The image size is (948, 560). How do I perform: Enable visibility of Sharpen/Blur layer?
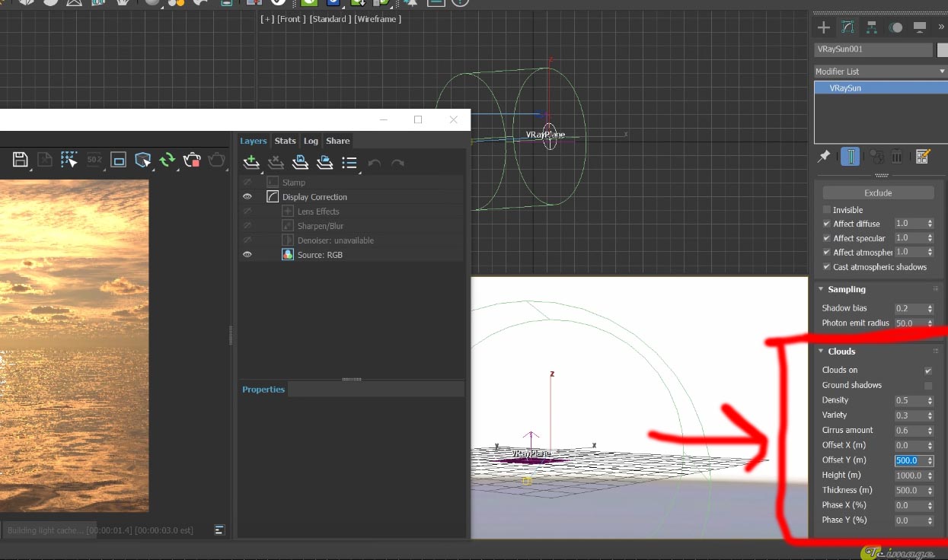click(247, 226)
